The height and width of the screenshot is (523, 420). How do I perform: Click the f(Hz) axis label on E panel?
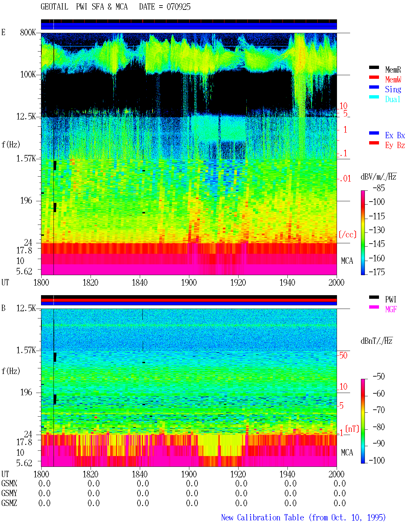[11, 144]
